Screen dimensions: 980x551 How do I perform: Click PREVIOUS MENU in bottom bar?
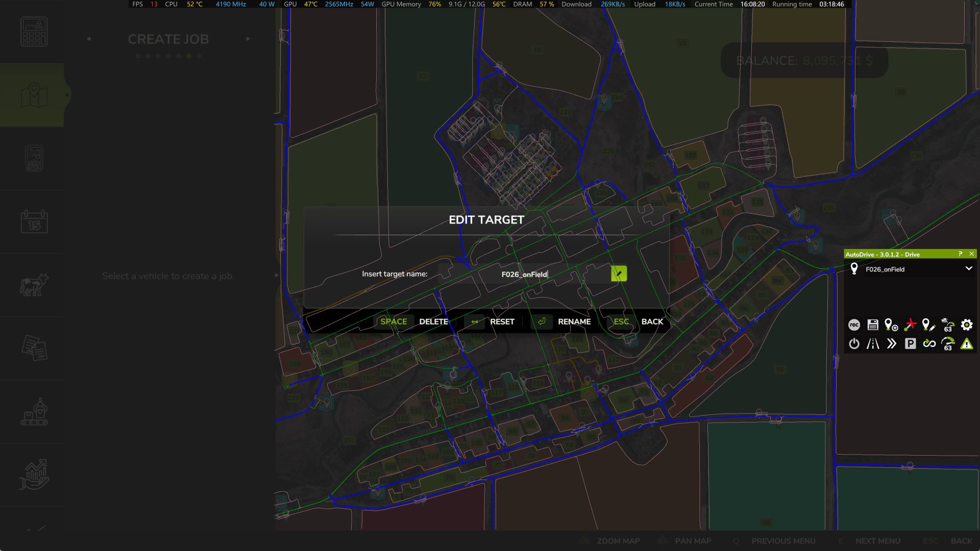point(783,541)
